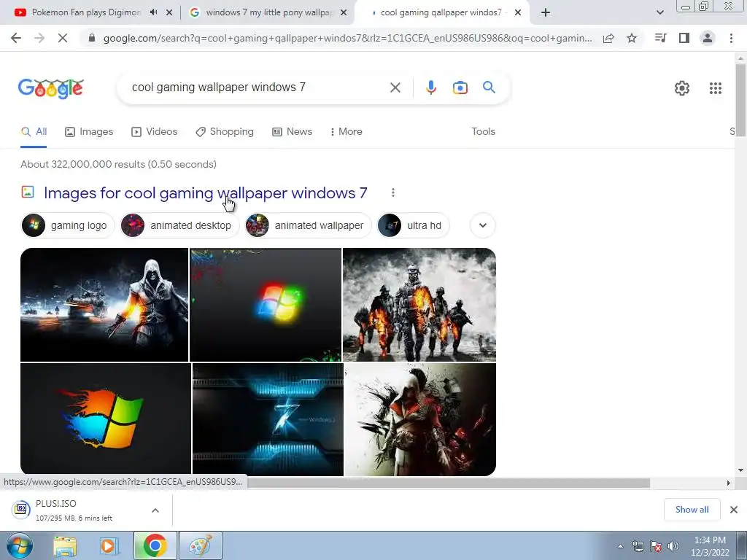Show all downloads
This screenshot has height=560, width=747.
coord(692,510)
